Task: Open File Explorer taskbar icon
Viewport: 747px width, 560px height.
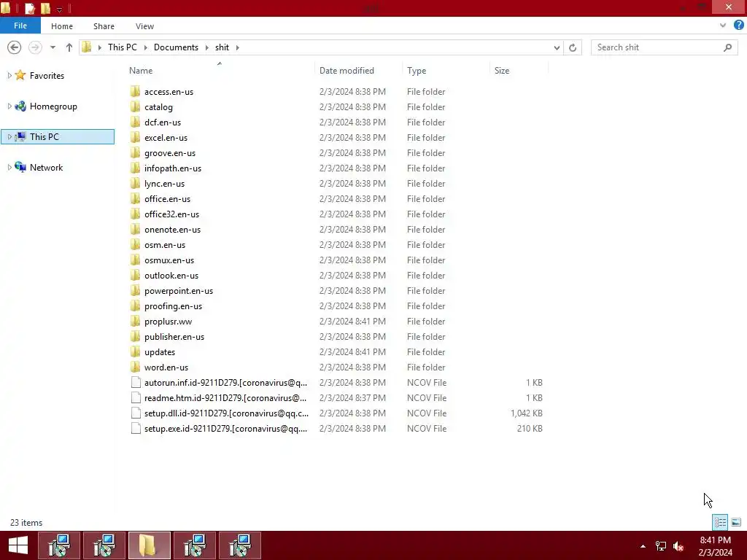Action: click(x=149, y=545)
